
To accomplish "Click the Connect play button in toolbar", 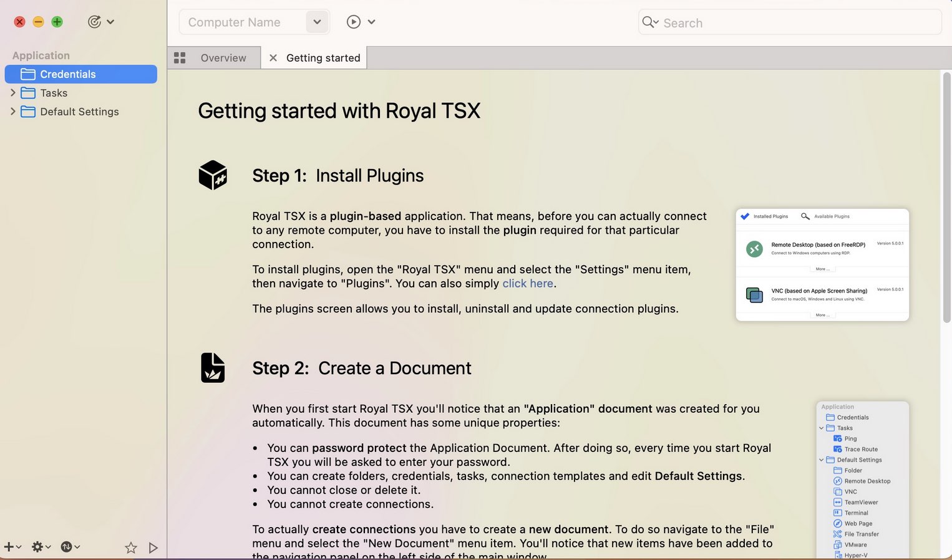I will click(x=353, y=22).
